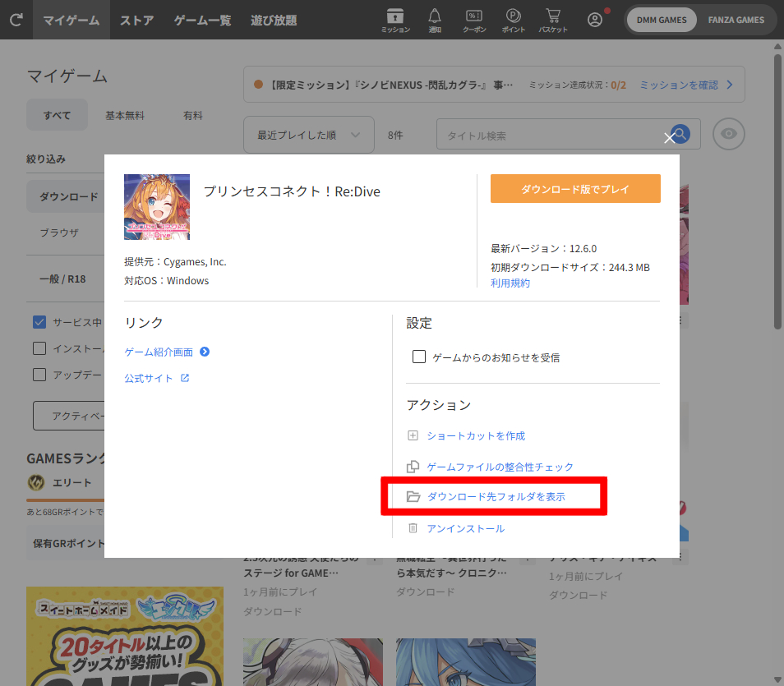The height and width of the screenshot is (686, 784).
Task: Click the magnifier search button
Action: (x=680, y=134)
